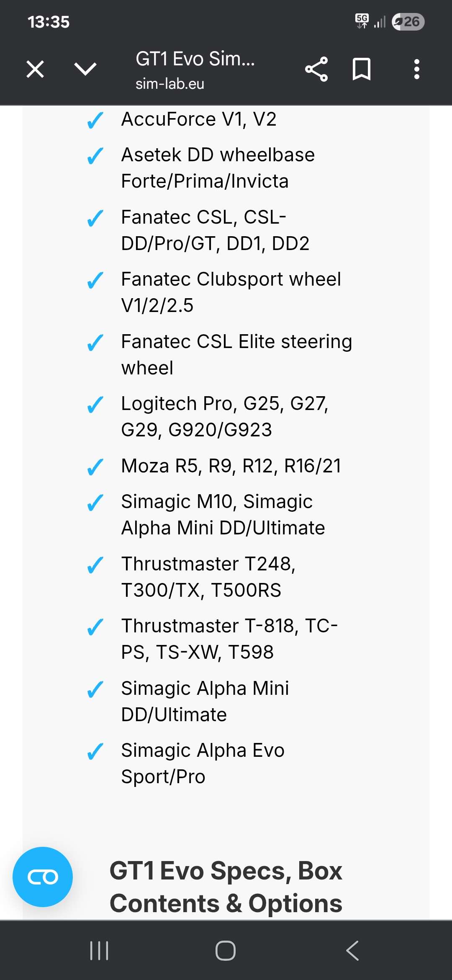The height and width of the screenshot is (980, 452).
Task: Tap the checkmark beside Moza R5, R9
Action: 95,467
